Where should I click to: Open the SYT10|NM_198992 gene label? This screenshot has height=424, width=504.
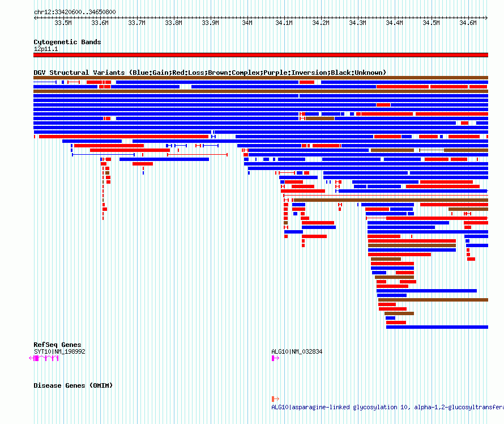tap(59, 351)
